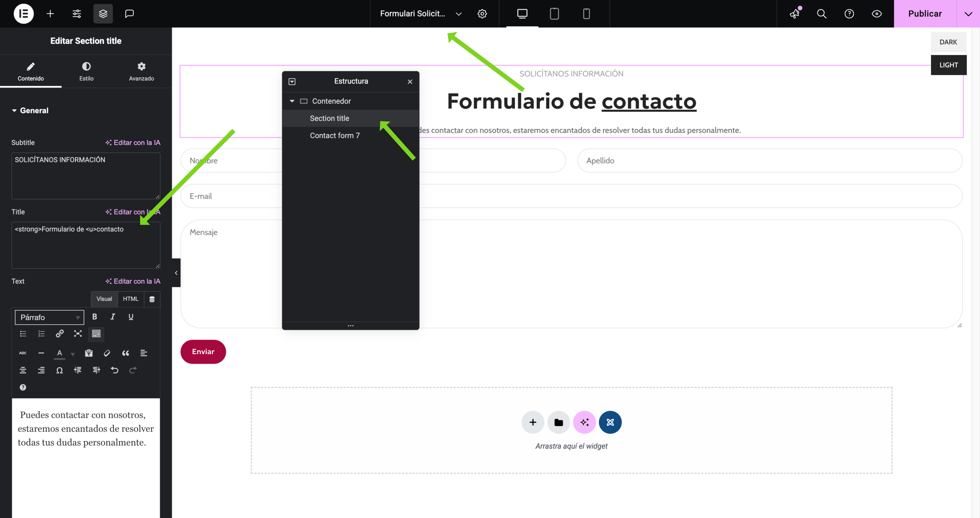Open the help icon in top bar
This screenshot has width=980, height=518.
(x=849, y=14)
